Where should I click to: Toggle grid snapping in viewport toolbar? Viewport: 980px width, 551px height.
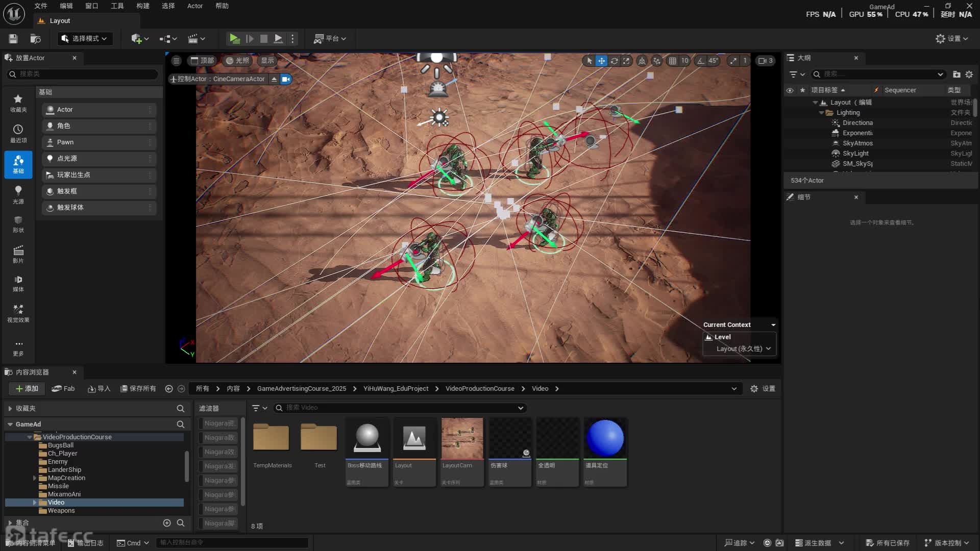pos(673,61)
